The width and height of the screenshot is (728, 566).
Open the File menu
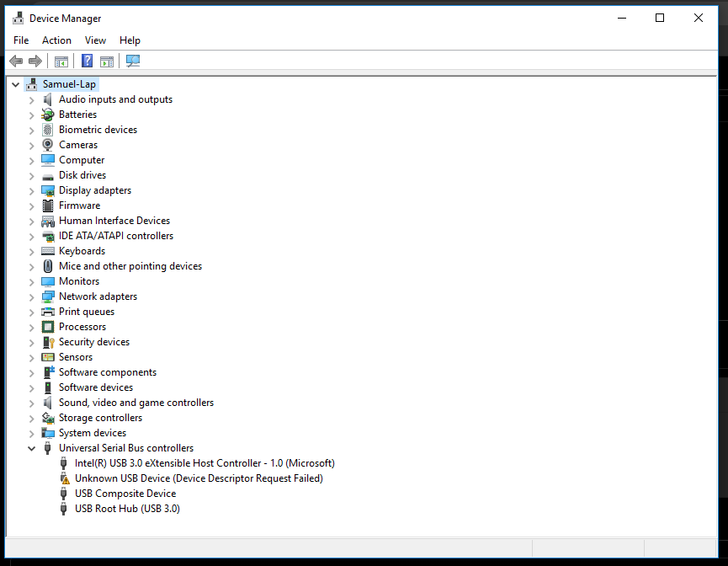pyautogui.click(x=21, y=40)
